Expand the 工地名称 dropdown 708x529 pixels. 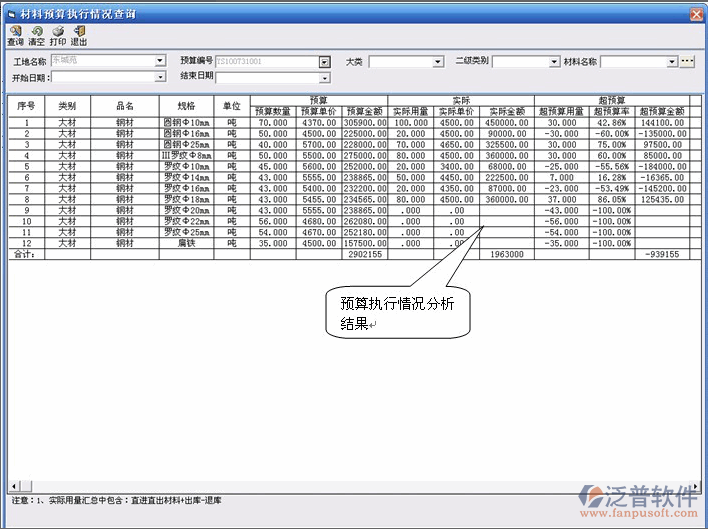(160, 62)
